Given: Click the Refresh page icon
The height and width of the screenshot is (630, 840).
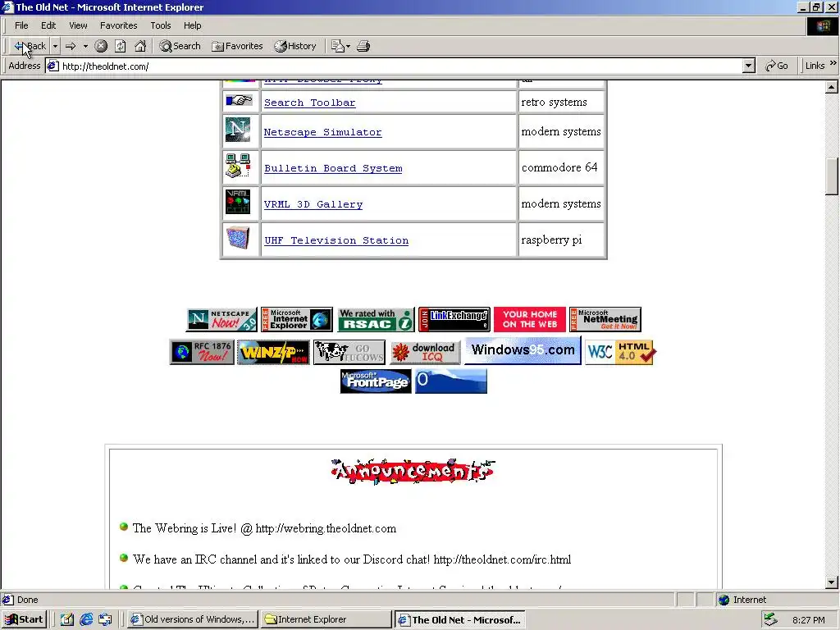Looking at the screenshot, I should point(121,46).
